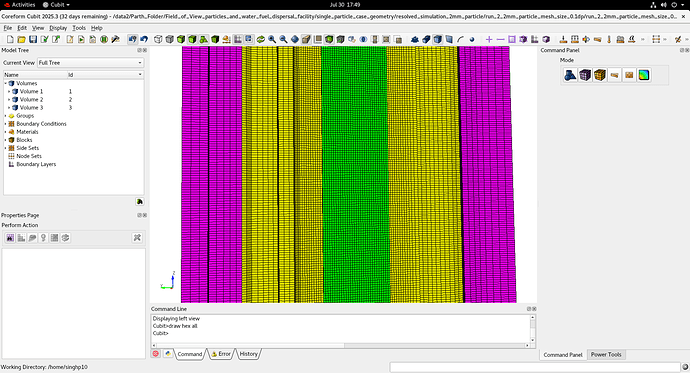The image size is (690, 373).
Task: Open the Display menu
Action: pos(58,28)
